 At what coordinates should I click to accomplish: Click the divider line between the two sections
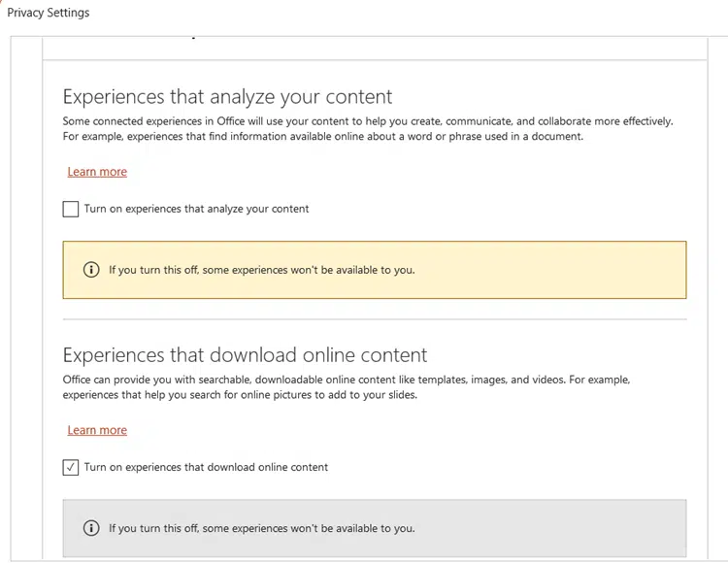point(375,319)
